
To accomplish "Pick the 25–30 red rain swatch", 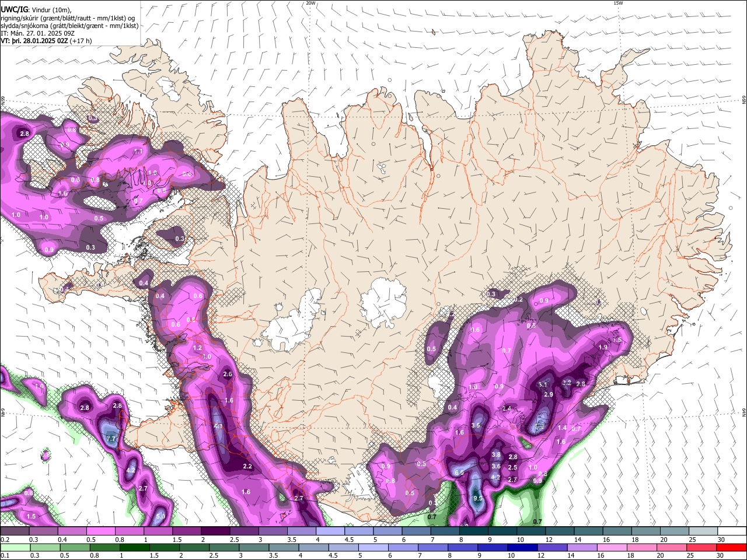I will (x=700, y=547).
